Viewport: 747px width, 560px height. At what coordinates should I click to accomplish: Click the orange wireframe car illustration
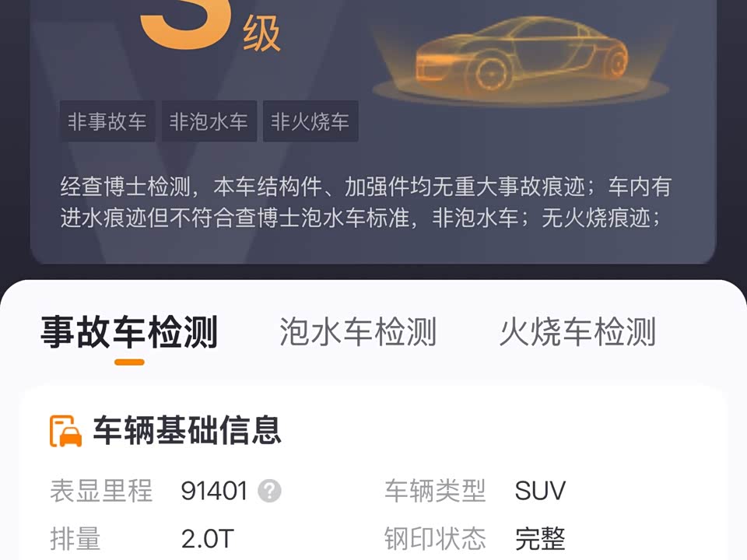tap(521, 58)
